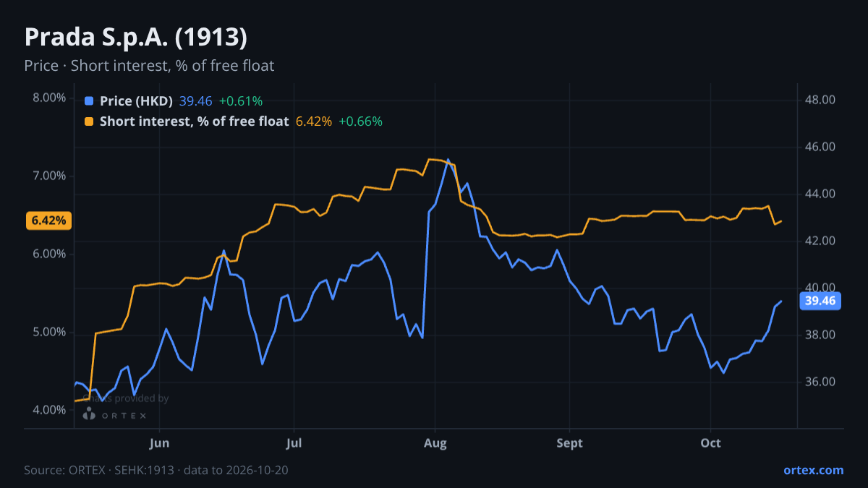This screenshot has height=488, width=868.
Task: Click the 'Jul' x-axis label
Action: (294, 443)
